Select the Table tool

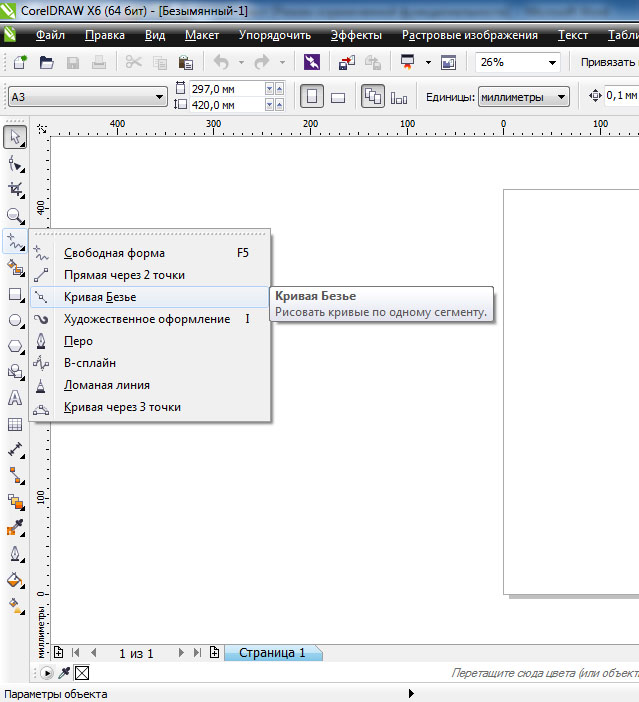16,424
